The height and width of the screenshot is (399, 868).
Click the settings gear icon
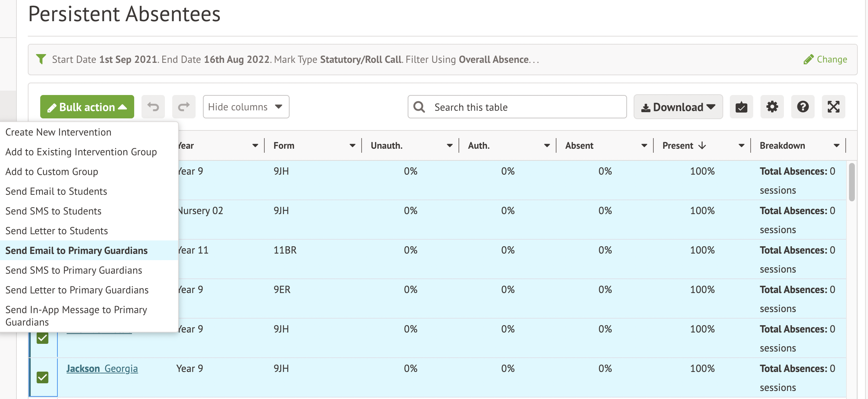(x=772, y=106)
